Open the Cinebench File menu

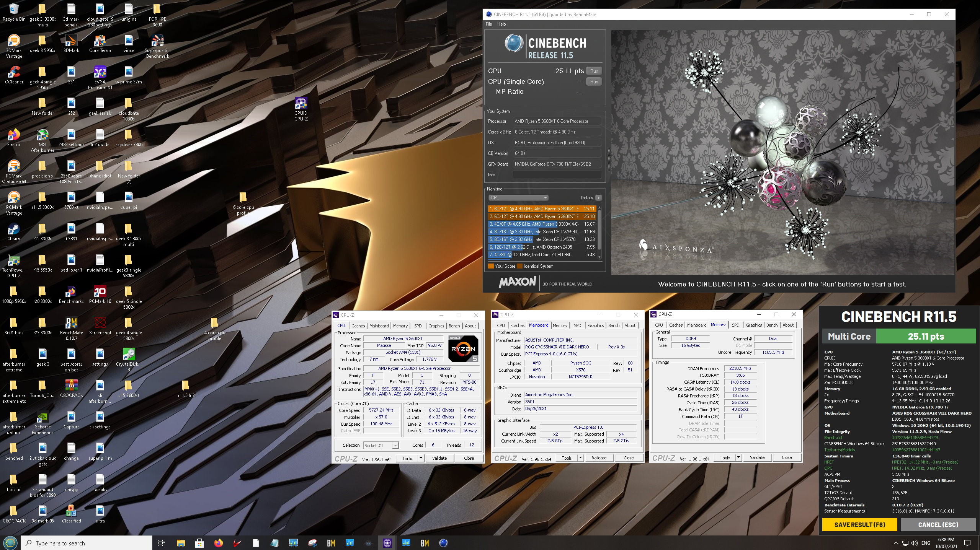pos(489,24)
